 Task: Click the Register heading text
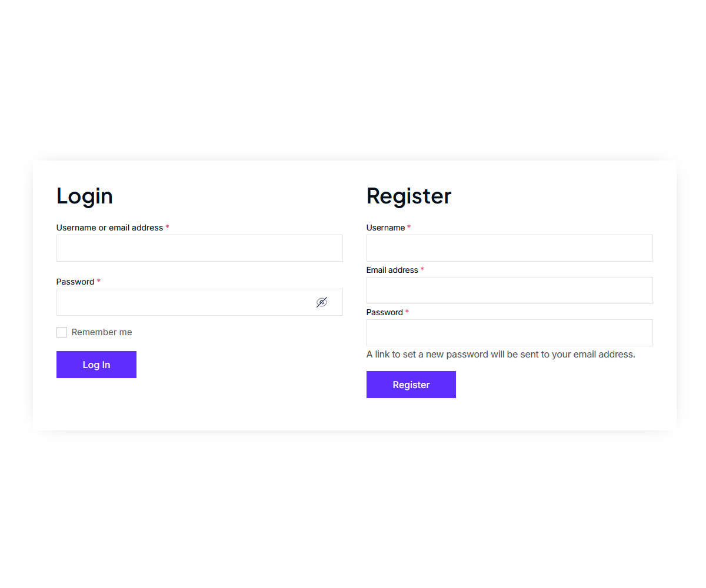[409, 196]
